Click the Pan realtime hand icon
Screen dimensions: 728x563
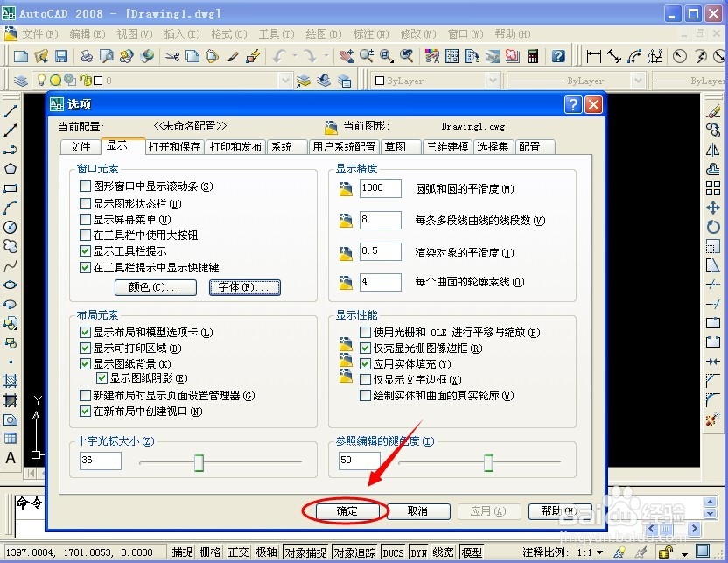point(346,56)
